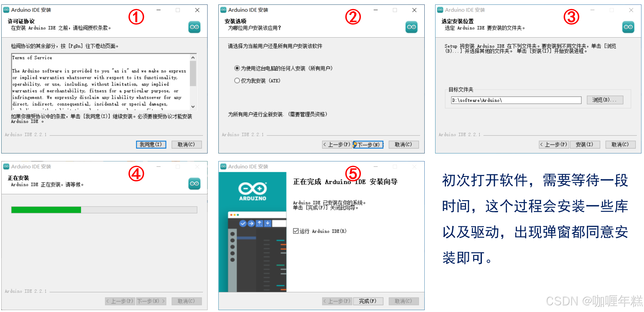Click the 选定安装位置 heading text

click(458, 21)
